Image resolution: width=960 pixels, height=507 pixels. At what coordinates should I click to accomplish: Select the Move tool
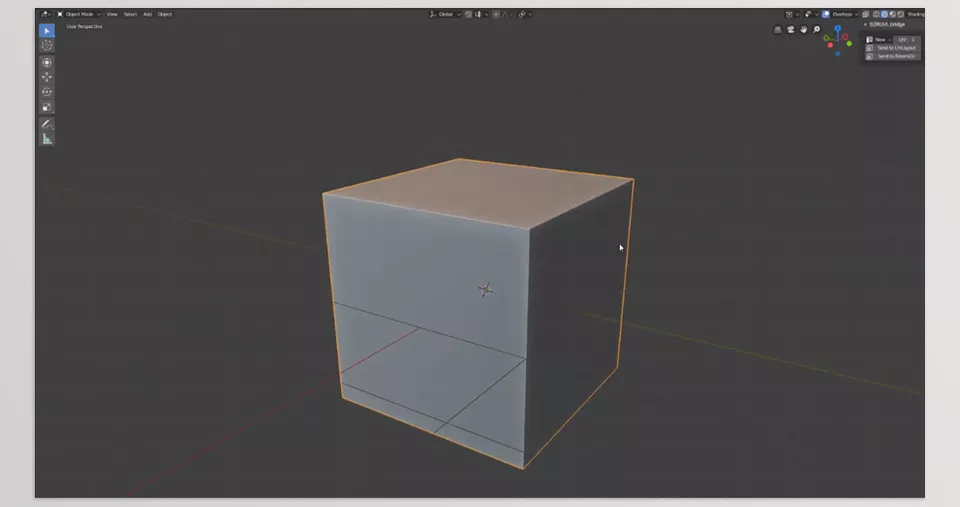coord(47,77)
